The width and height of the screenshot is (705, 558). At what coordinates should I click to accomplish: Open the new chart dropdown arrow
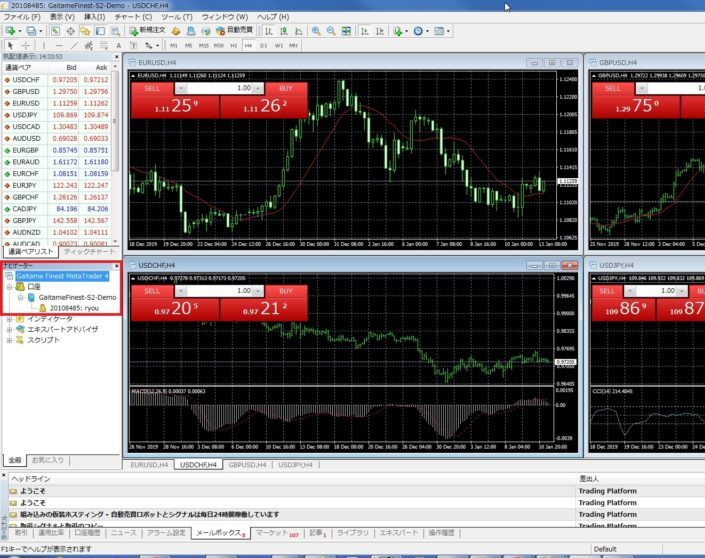(20, 31)
